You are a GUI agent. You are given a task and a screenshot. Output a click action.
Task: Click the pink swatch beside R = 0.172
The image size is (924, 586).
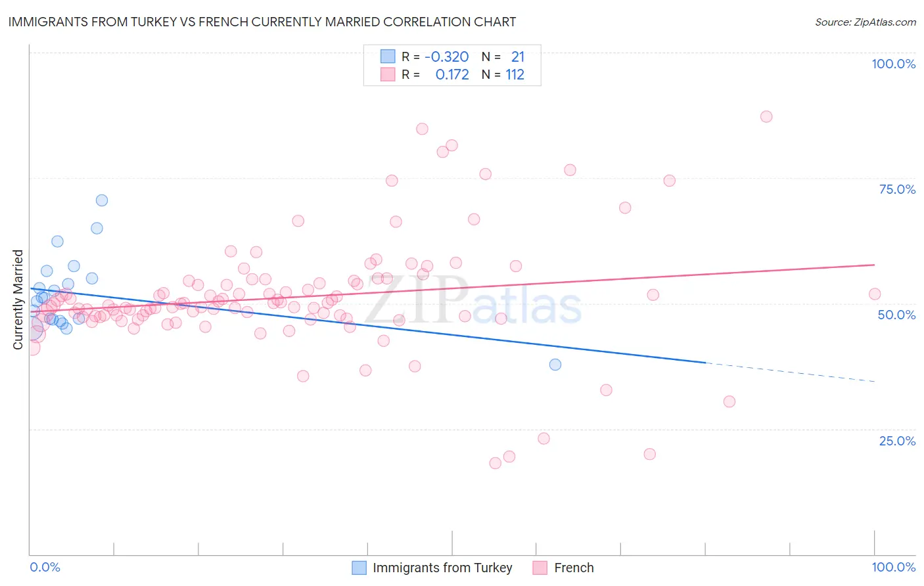(x=388, y=74)
